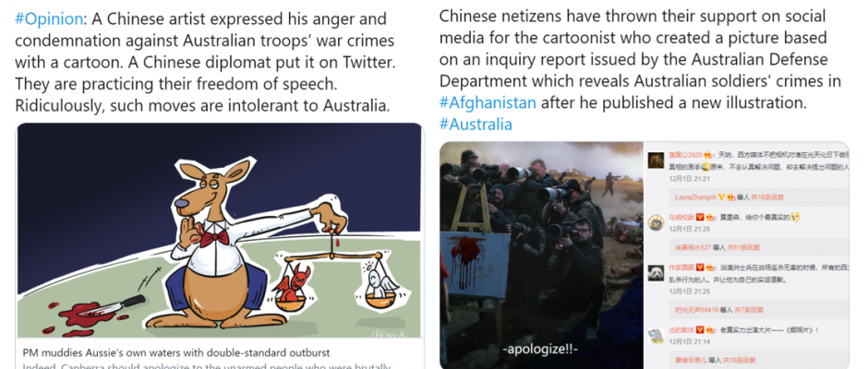
Task: Click the -apologize!!- caption text
Action: 540,350
